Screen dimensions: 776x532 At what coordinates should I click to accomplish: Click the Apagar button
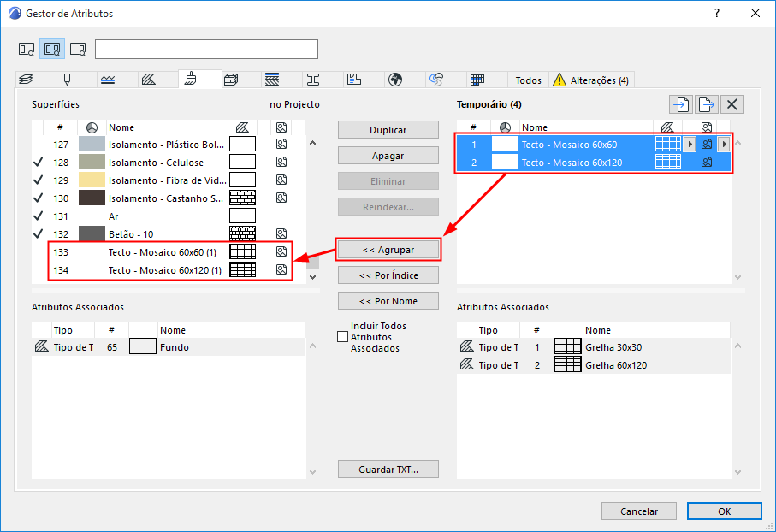pos(388,156)
